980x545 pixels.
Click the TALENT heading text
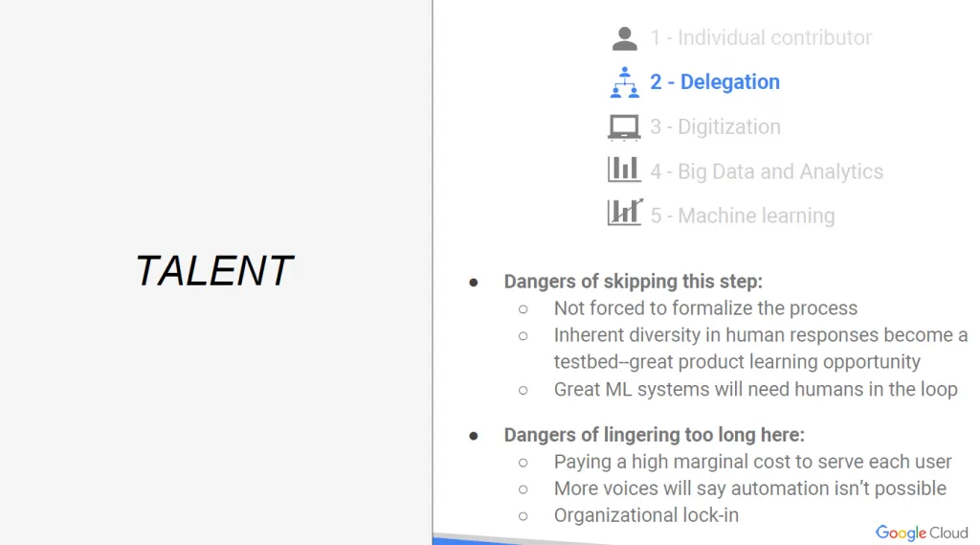click(213, 271)
